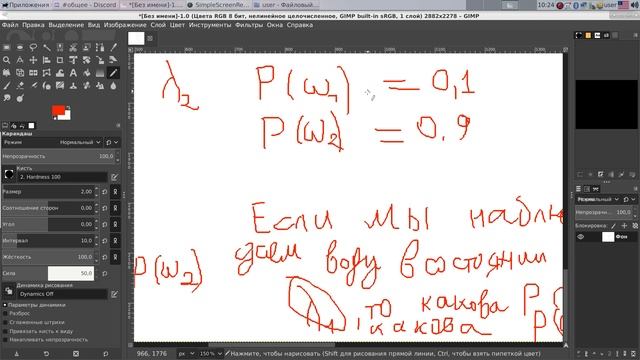Select the Blur/Sharpen droplet tool
This screenshot has height=360, width=640.
tap(113, 86)
